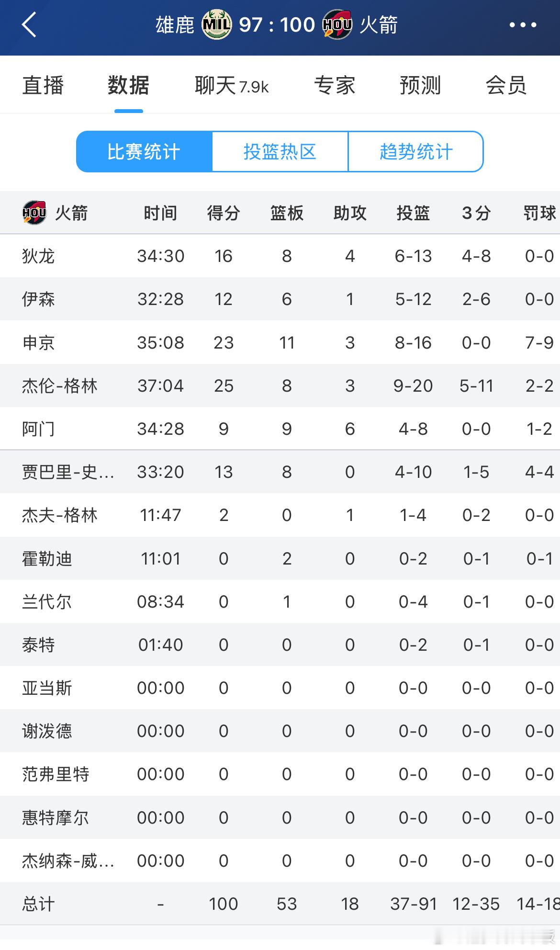Open the 会员 tab

click(x=506, y=86)
